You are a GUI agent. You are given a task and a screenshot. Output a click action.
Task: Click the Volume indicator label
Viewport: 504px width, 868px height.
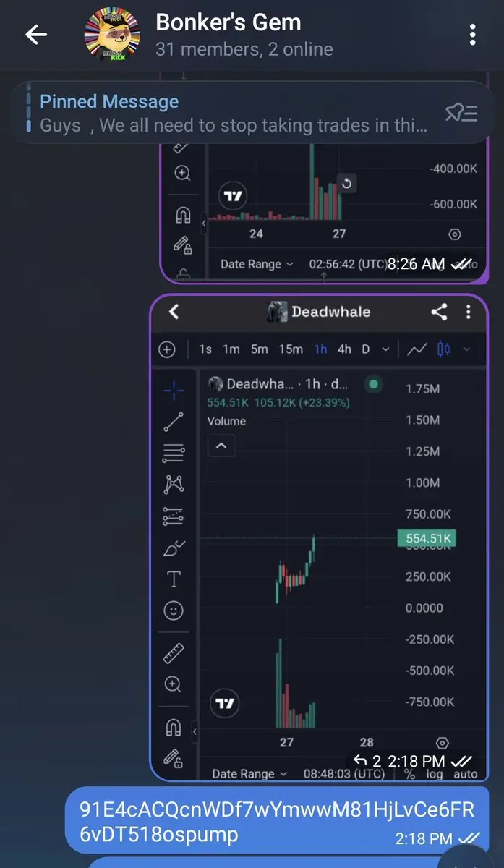pyautogui.click(x=226, y=421)
